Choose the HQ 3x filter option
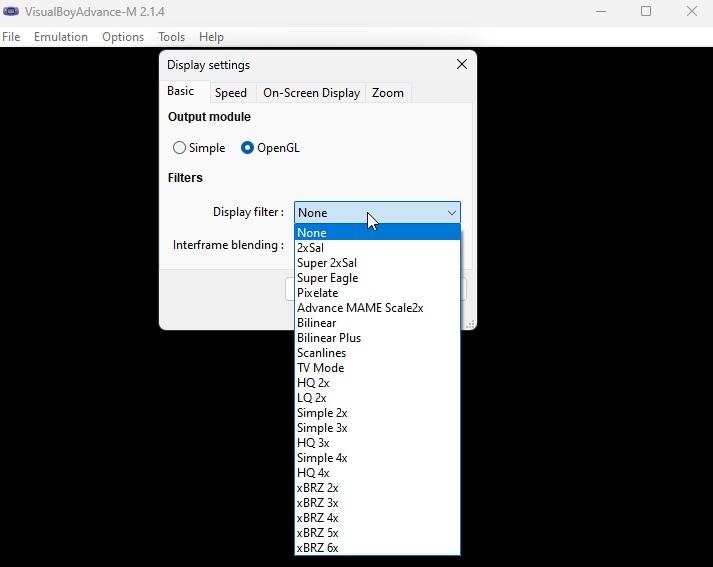 [377, 442]
